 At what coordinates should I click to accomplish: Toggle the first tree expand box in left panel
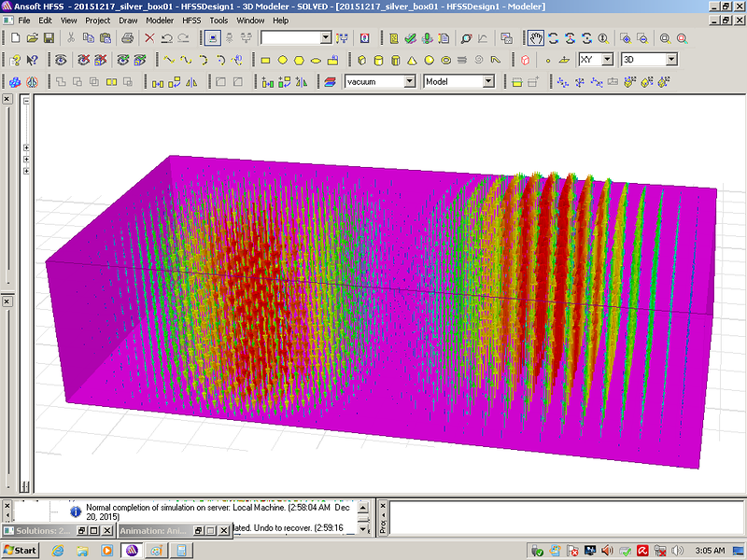(x=25, y=147)
